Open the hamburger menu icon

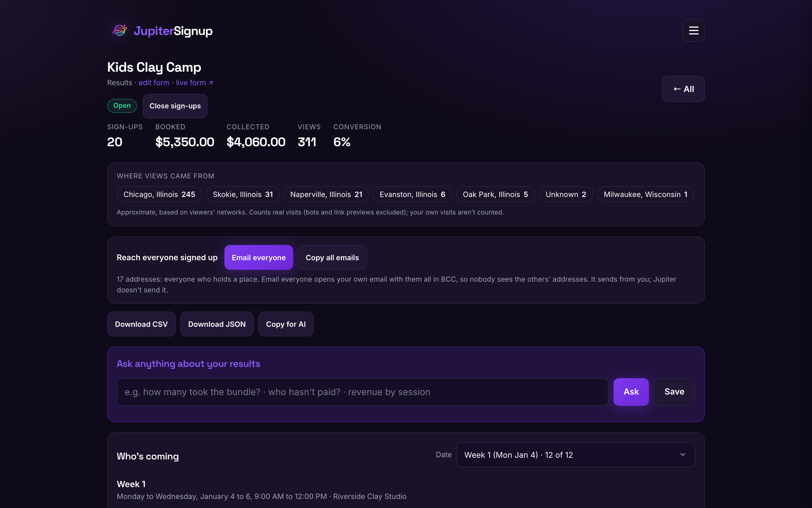point(693,30)
